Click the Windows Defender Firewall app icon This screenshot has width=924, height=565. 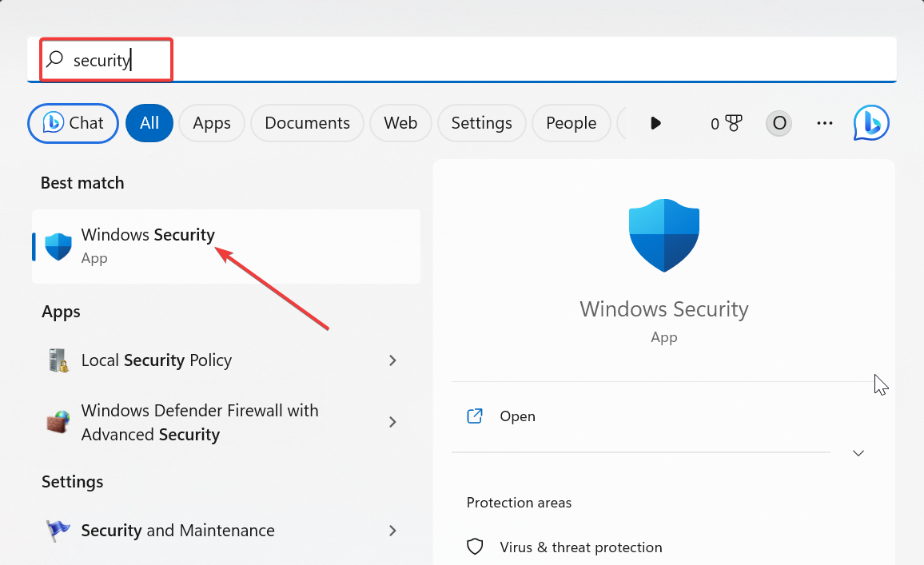pos(57,422)
